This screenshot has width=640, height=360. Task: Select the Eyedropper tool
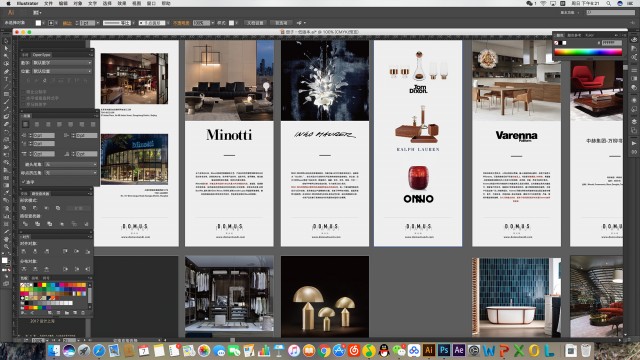click(x=6, y=193)
